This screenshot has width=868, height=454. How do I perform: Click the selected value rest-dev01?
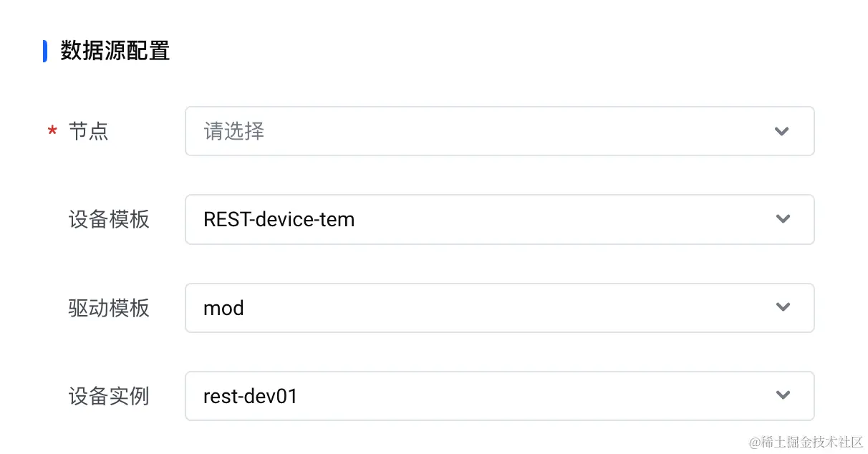250,396
